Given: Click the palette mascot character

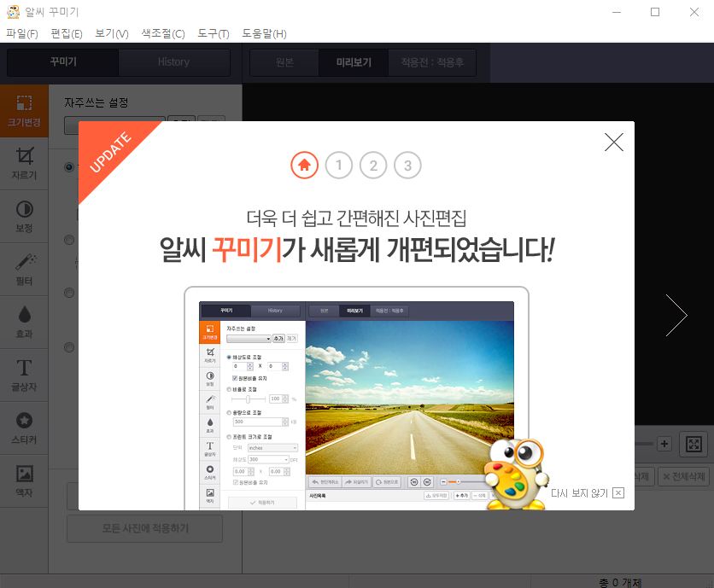Looking at the screenshot, I should tap(517, 474).
